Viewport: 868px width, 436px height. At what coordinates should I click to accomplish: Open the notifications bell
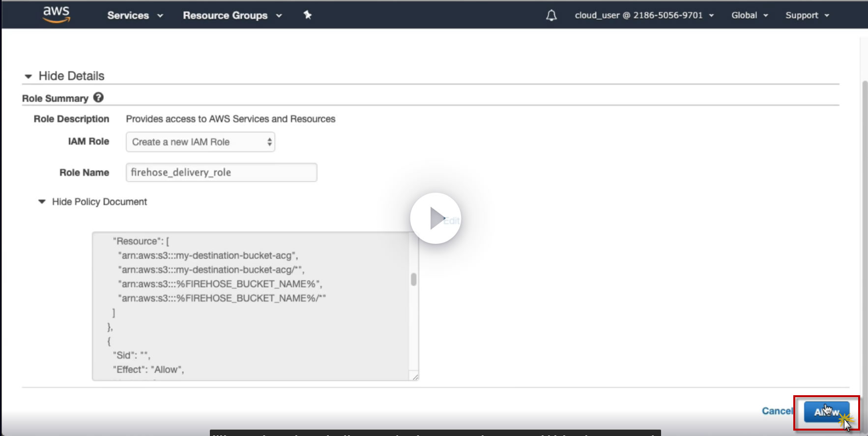[551, 16]
